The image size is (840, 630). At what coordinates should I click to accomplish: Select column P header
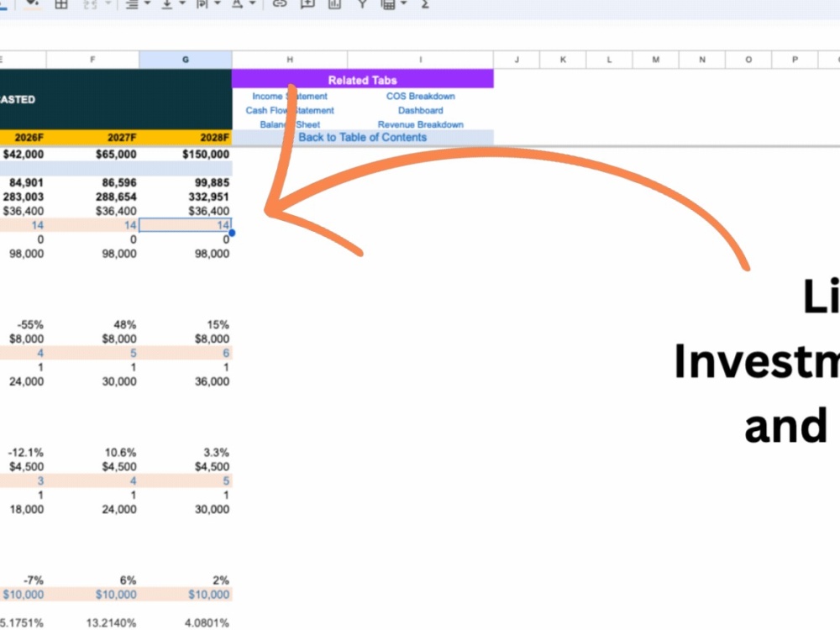coord(795,60)
